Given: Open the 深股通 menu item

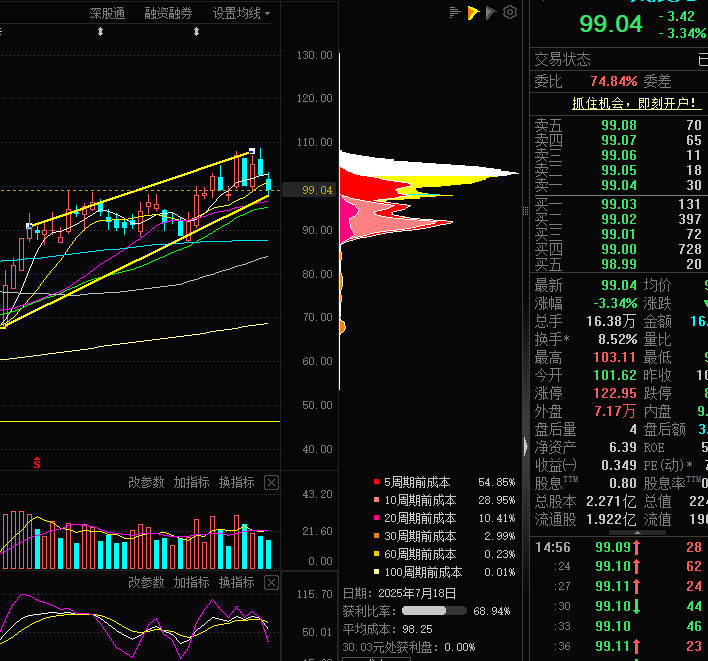Looking at the screenshot, I should pos(107,14).
